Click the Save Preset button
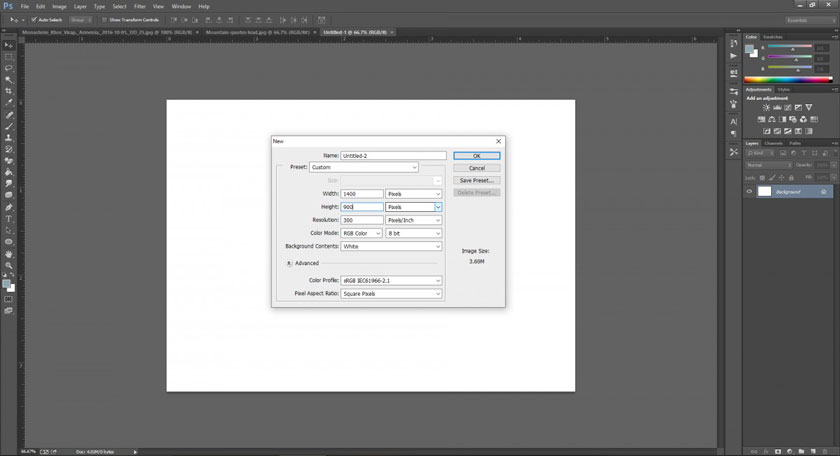This screenshot has width=840, height=456. tap(477, 181)
